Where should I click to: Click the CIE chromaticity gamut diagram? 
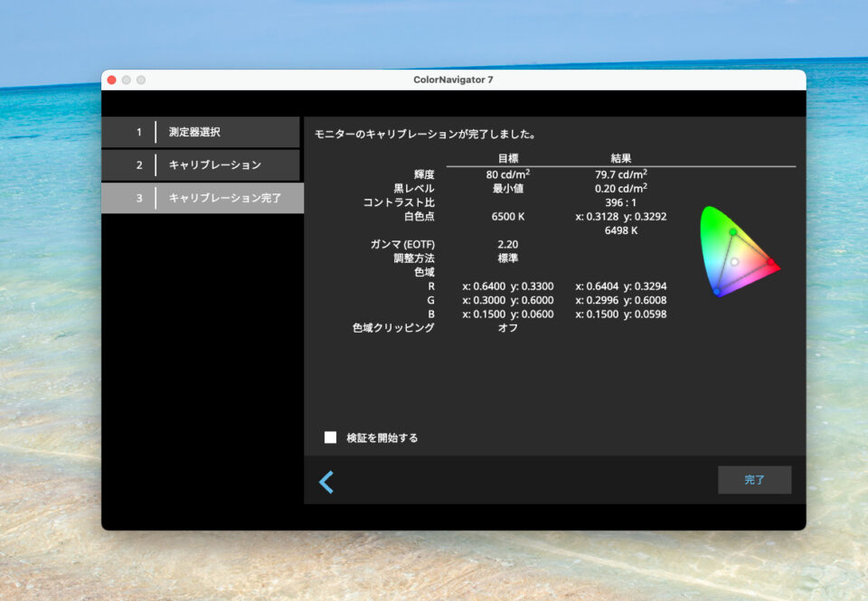point(737,252)
